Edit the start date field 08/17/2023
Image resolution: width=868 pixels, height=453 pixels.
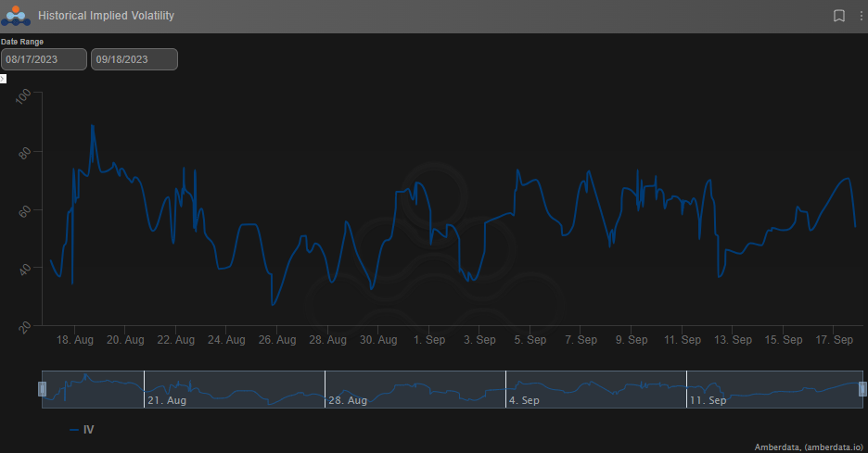(x=44, y=59)
